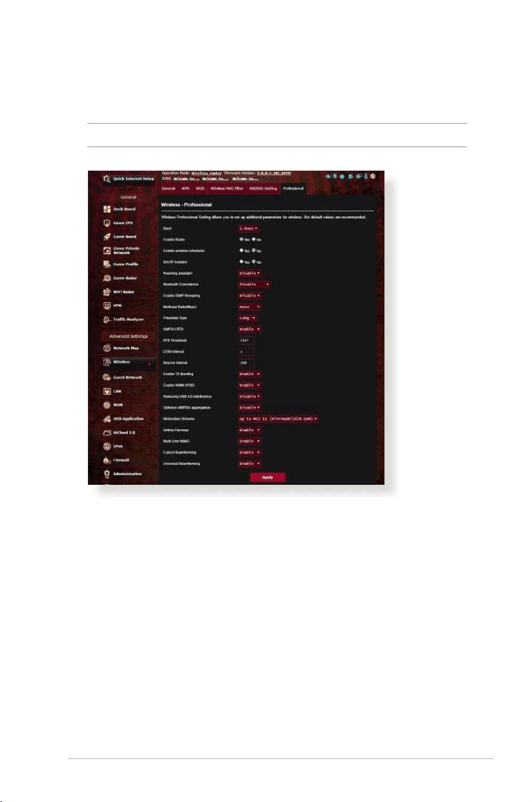Switch to the WDS tab
Image resolution: width=532 pixels, height=802 pixels.
tap(201, 189)
